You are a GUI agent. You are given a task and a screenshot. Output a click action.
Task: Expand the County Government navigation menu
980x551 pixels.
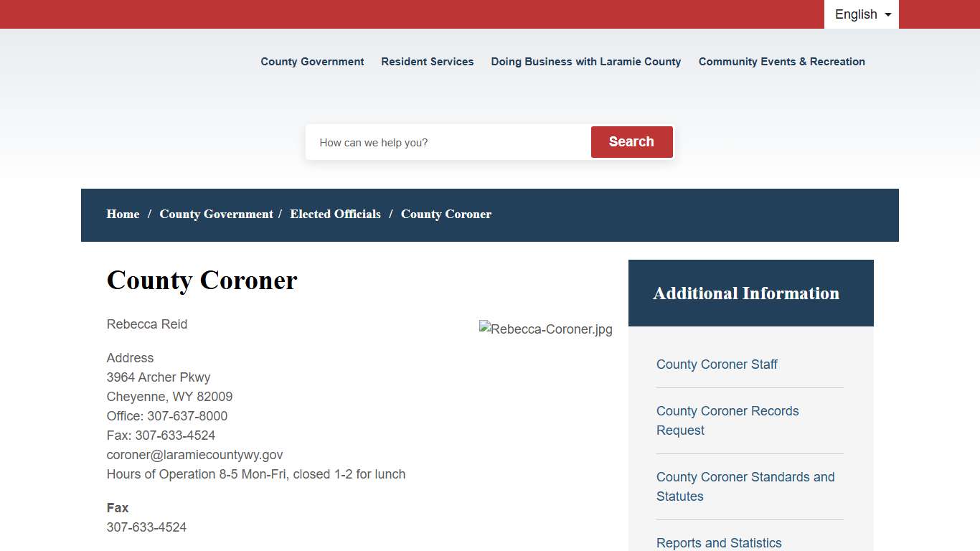click(312, 62)
